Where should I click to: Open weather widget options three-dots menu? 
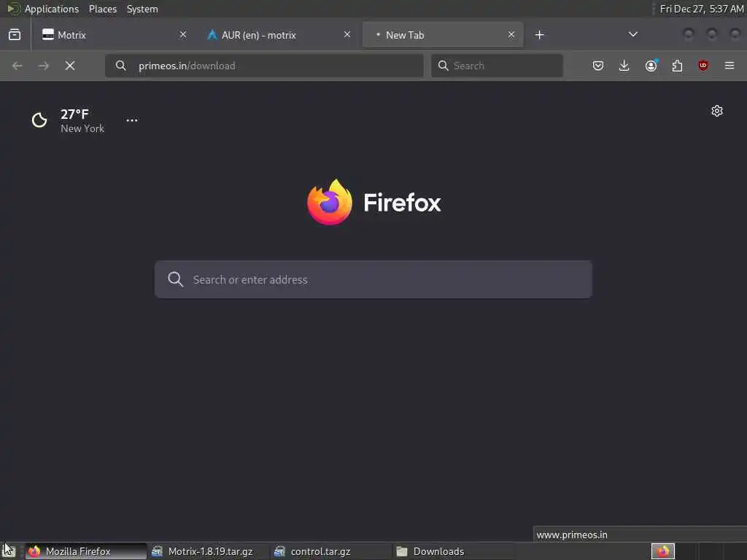[132, 120]
